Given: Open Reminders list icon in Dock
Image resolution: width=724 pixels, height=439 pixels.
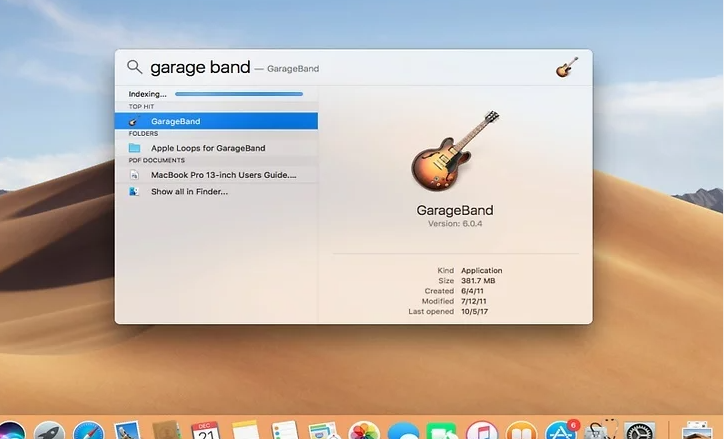Looking at the screenshot, I should click(284, 430).
